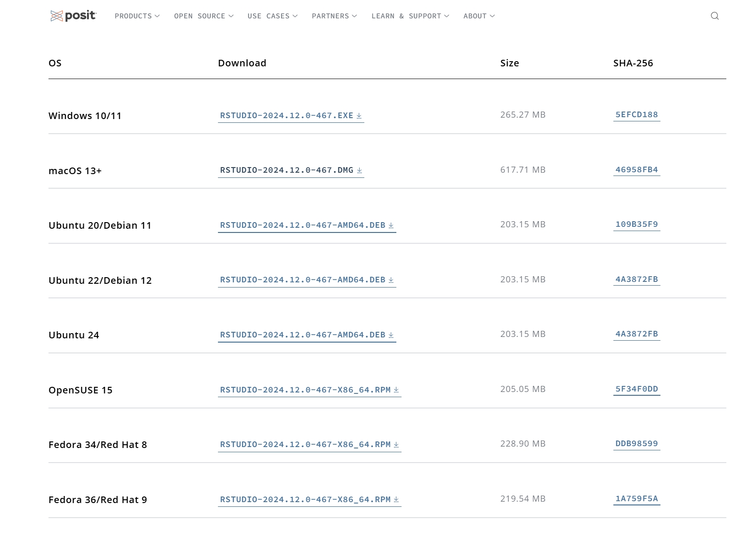Expand the Use Cases menu chevron
Screen dimensions: 756x544
(295, 16)
